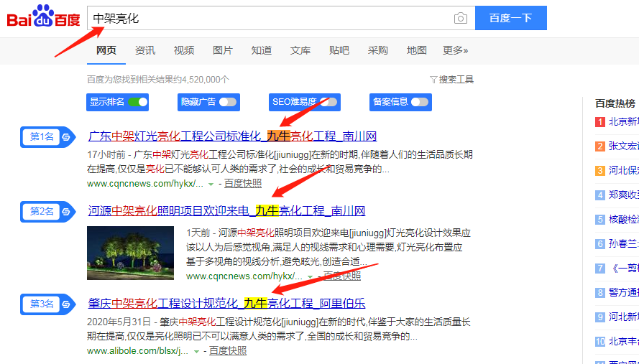Open 百度快照 of second result
Viewport: 639px width, 364px height.
tap(342, 276)
